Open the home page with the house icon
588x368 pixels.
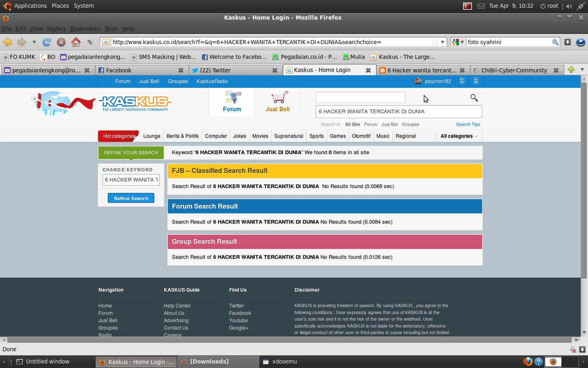[76, 42]
